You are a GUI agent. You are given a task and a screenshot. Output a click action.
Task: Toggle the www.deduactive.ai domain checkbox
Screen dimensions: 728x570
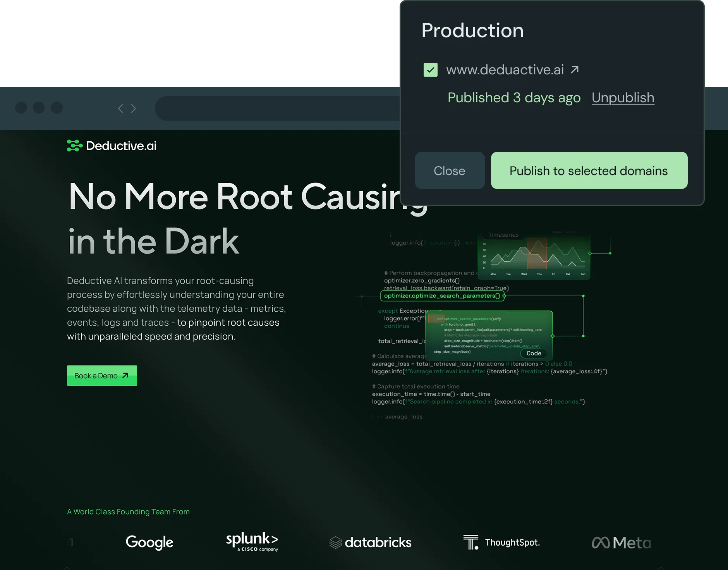(430, 70)
